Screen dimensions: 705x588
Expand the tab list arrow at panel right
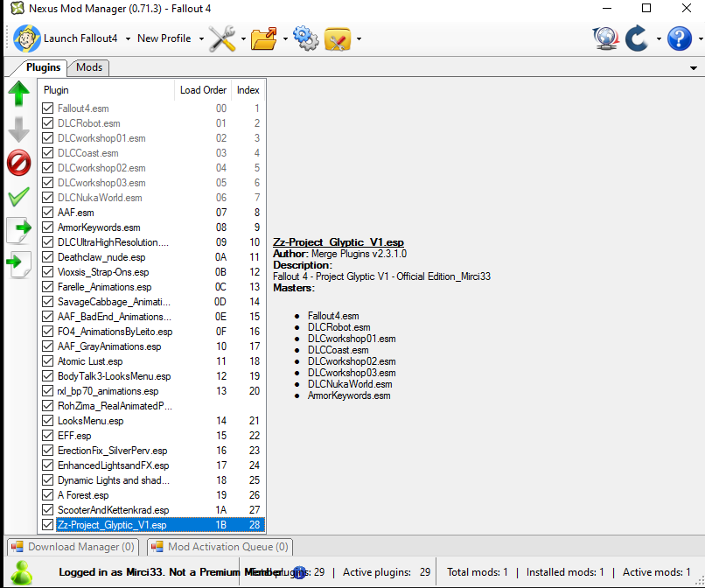(x=694, y=68)
